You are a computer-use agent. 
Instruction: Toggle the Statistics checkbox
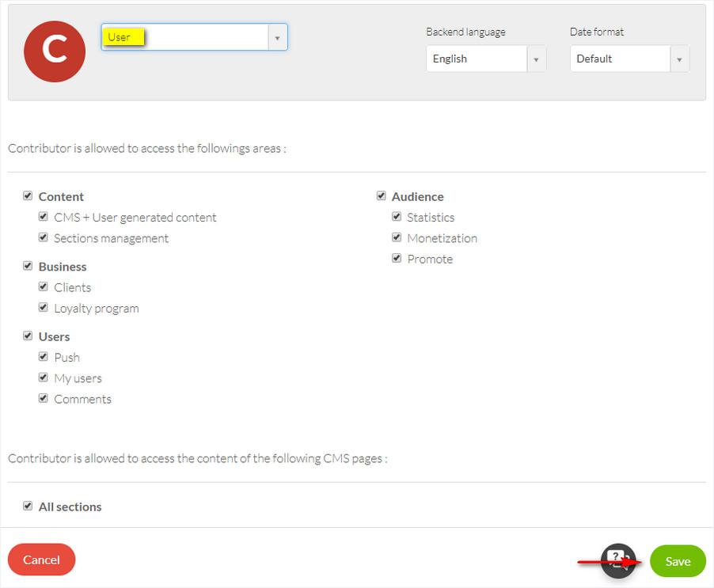tap(397, 217)
